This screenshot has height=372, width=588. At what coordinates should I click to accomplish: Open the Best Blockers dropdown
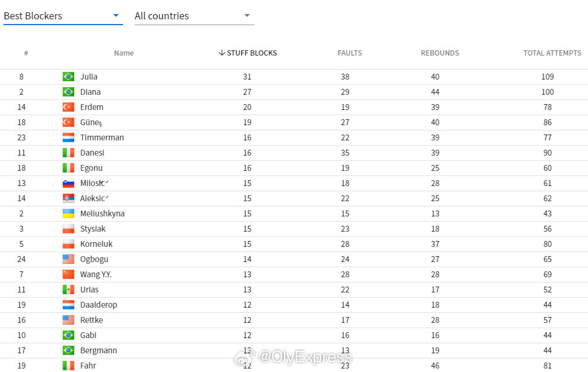click(x=63, y=16)
